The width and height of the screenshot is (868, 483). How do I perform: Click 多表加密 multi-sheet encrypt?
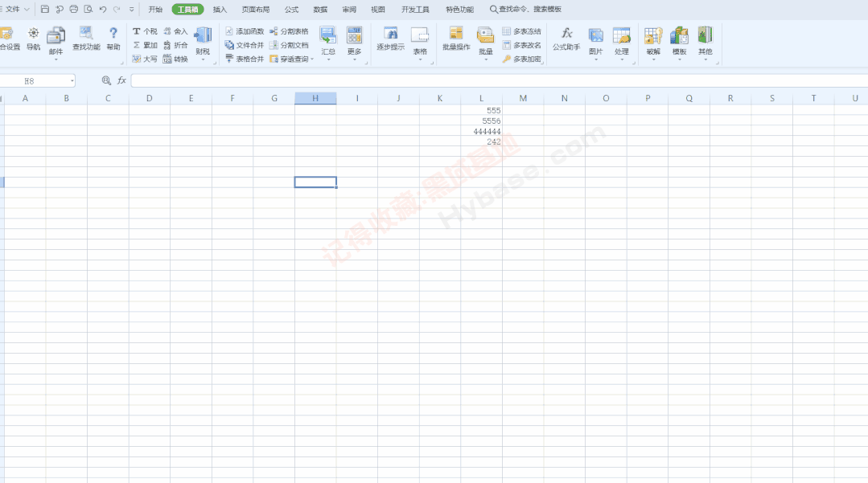tap(521, 59)
